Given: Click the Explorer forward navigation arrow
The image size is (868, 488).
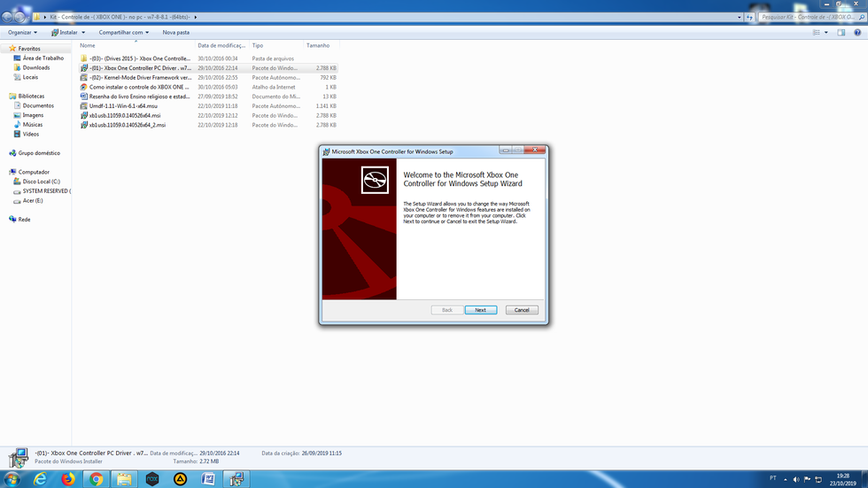Looking at the screenshot, I should click(20, 17).
